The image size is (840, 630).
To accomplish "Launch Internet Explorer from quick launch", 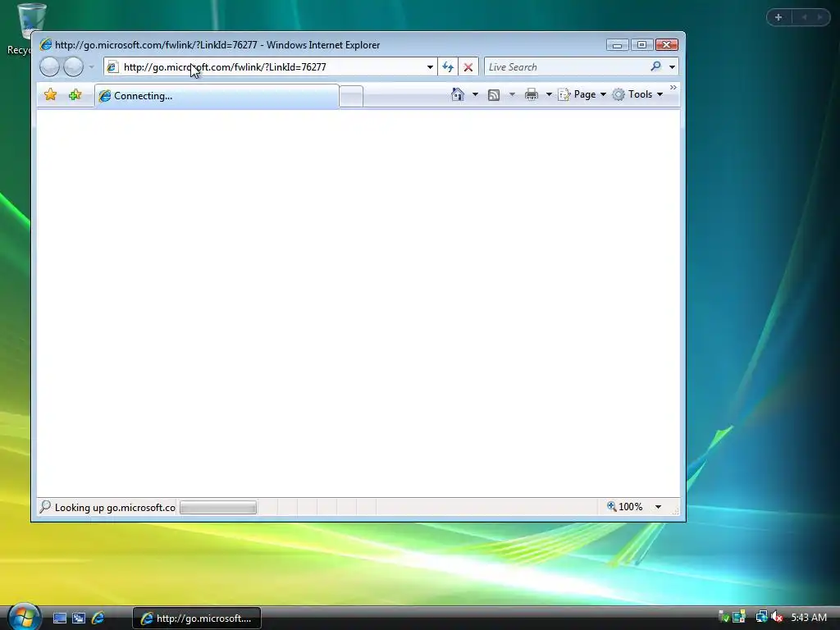I will 98,619.
